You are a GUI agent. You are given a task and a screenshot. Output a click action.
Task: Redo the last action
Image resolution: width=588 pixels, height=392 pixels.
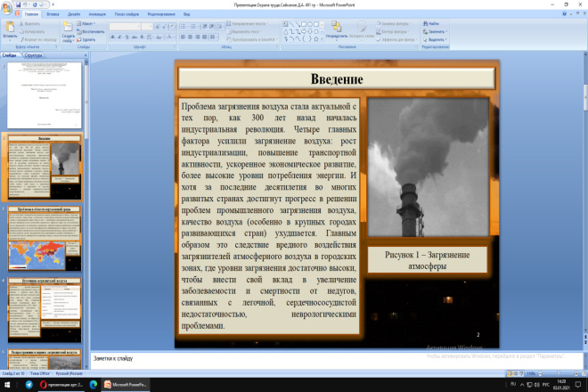[x=35, y=4]
